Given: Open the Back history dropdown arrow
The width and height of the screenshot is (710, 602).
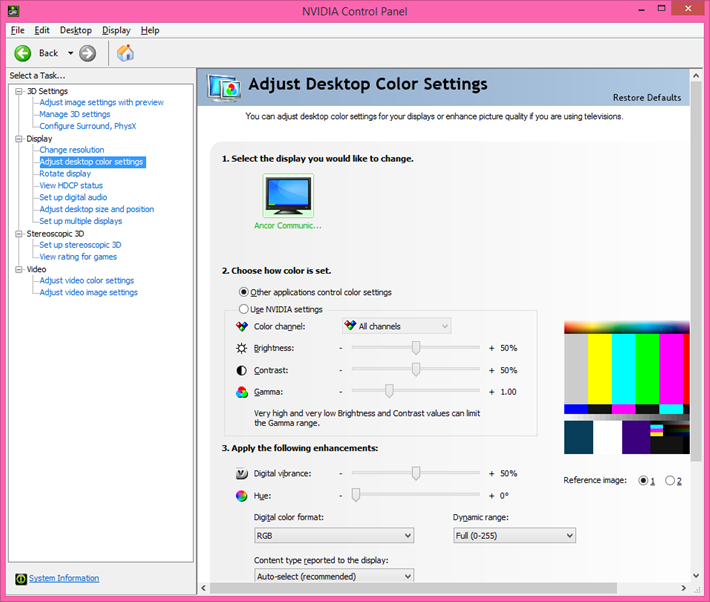Looking at the screenshot, I should pyautogui.click(x=71, y=53).
